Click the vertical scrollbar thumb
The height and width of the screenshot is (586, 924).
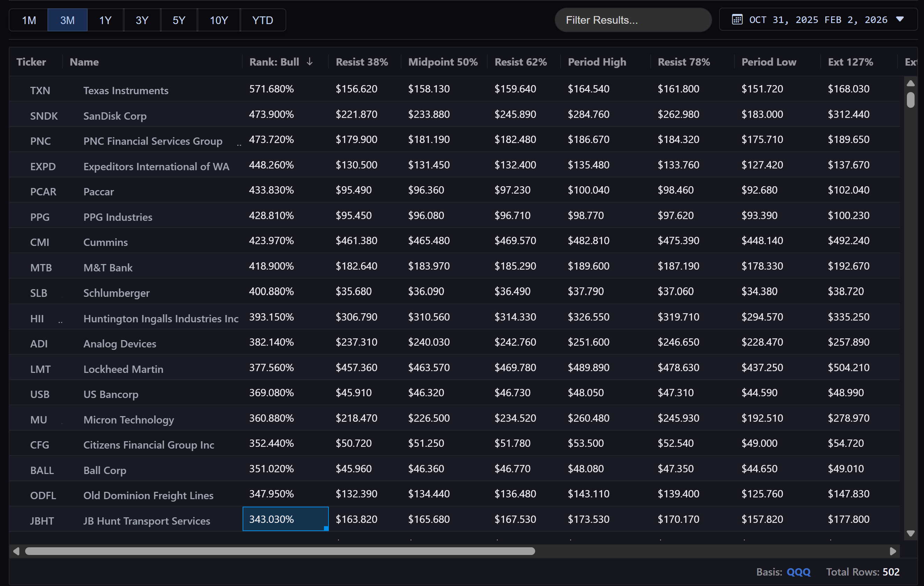911,100
